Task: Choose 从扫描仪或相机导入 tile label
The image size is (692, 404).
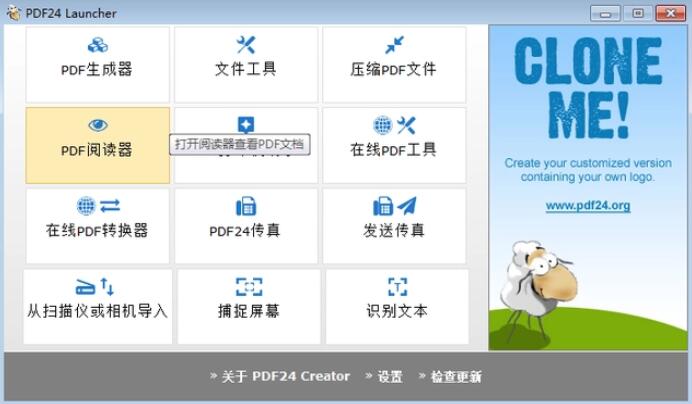Action: [98, 311]
